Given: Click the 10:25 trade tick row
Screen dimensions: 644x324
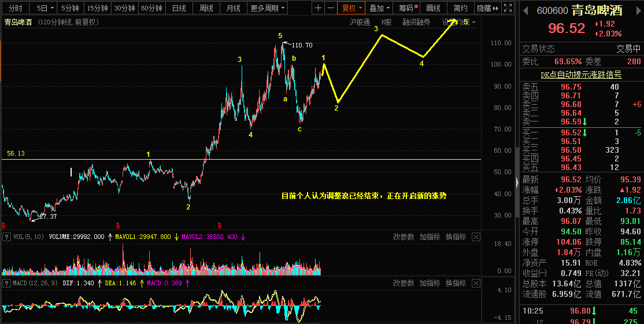Looking at the screenshot, I should pyautogui.click(x=581, y=311).
